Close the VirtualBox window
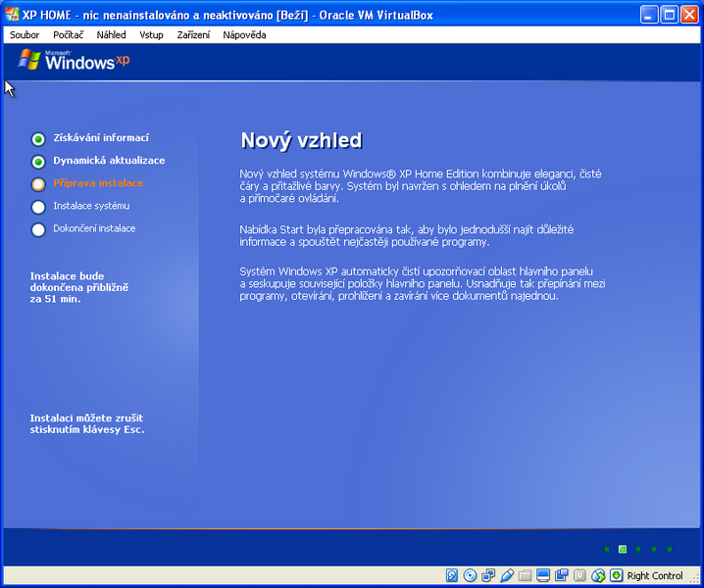This screenshot has width=704, height=588. pyautogui.click(x=689, y=15)
